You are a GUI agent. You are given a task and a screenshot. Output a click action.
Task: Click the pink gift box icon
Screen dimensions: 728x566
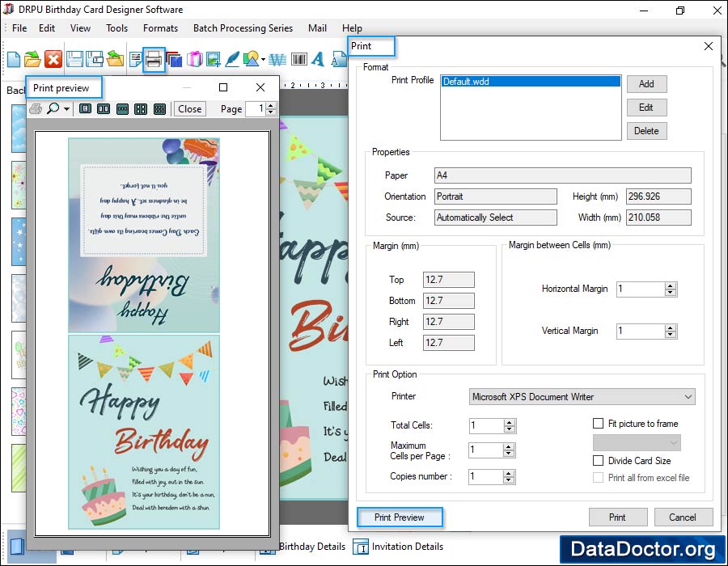pos(194,59)
